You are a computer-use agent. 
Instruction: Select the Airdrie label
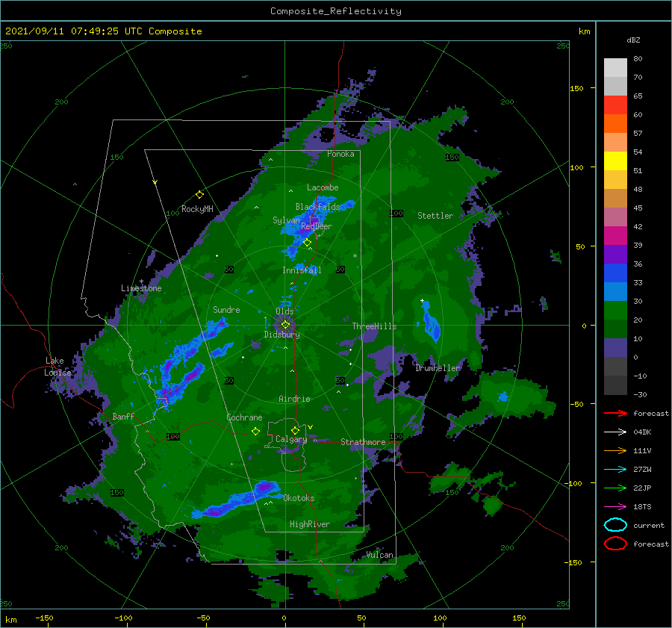[294, 399]
